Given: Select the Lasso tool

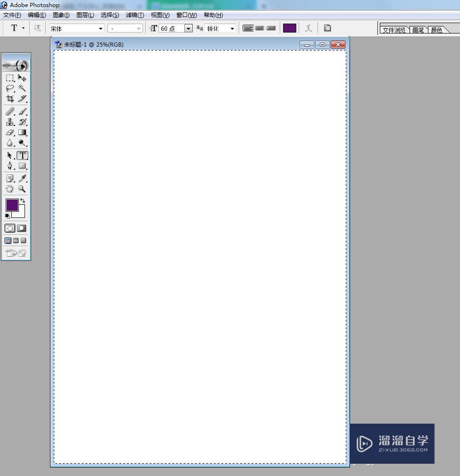Looking at the screenshot, I should [10, 88].
